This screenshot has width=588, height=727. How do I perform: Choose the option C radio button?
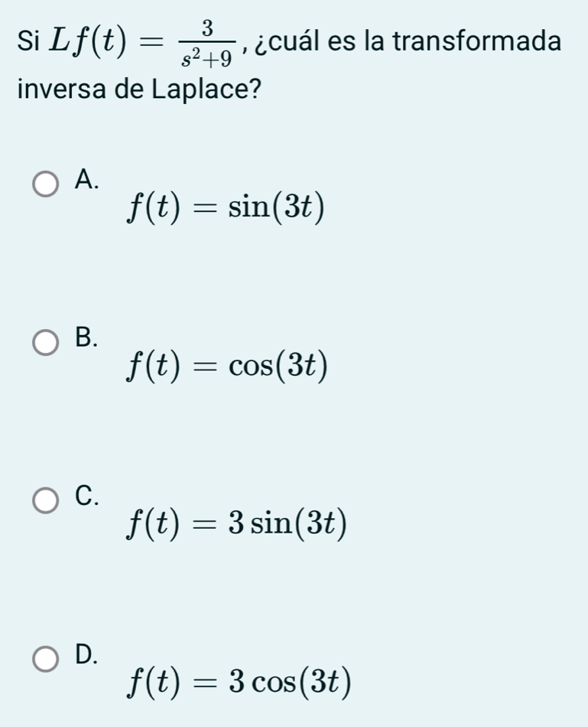click(47, 500)
